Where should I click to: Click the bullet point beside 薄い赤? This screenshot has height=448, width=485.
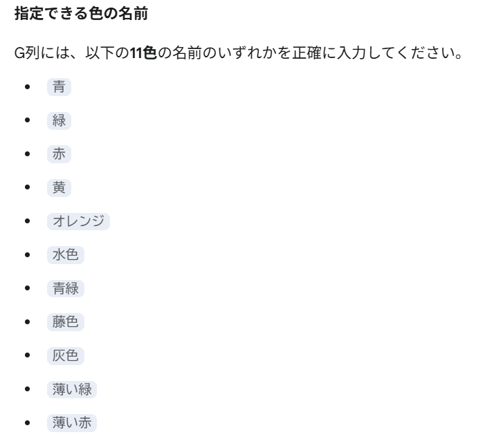pyautogui.click(x=27, y=421)
